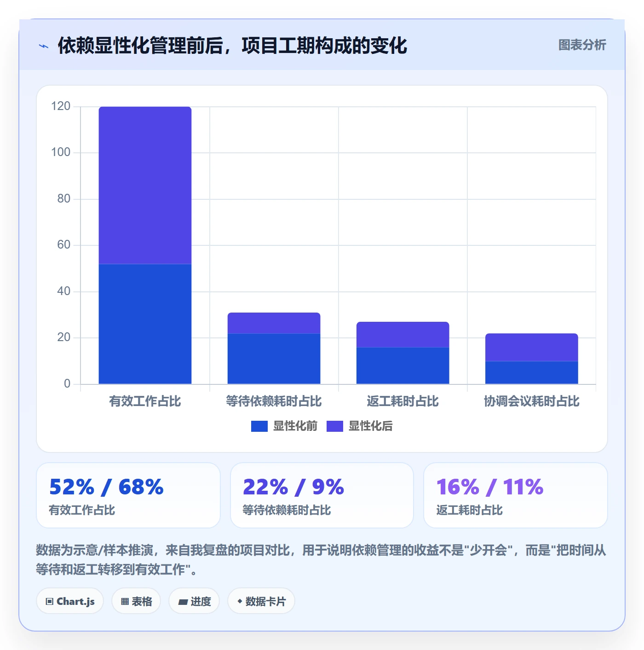Click the blue 显性化前 legend swatch
This screenshot has height=650, width=644.
(259, 426)
